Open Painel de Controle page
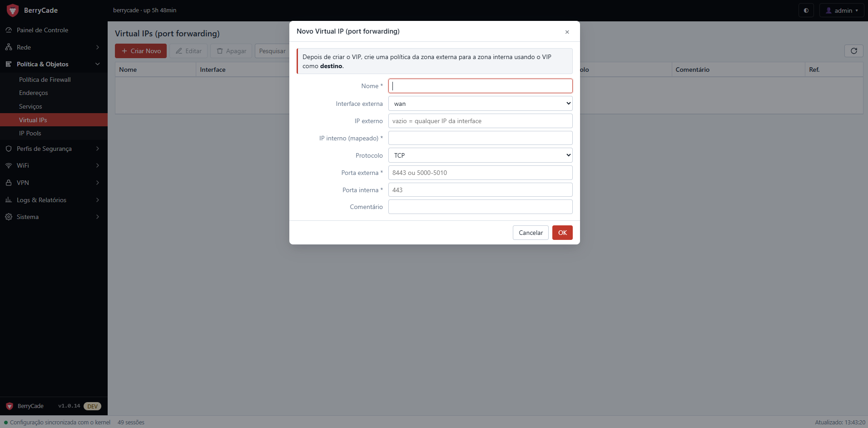The width and height of the screenshot is (868, 428). (x=54, y=30)
